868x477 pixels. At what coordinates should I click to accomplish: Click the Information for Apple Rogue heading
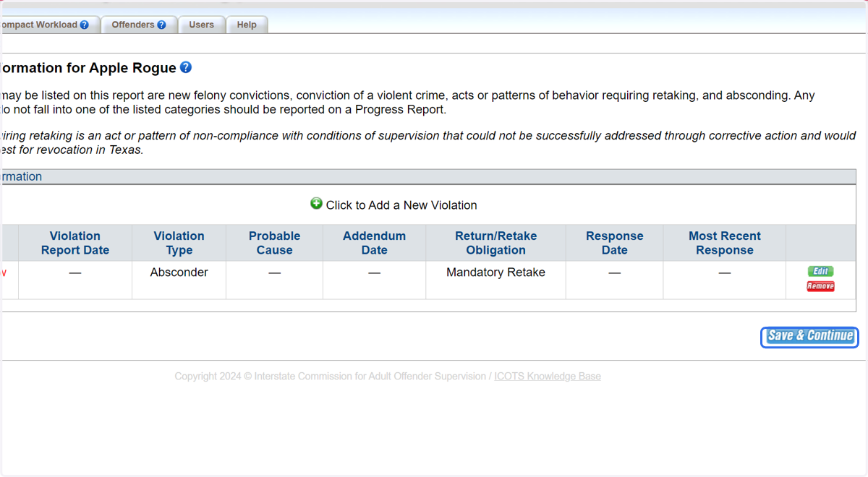click(88, 68)
